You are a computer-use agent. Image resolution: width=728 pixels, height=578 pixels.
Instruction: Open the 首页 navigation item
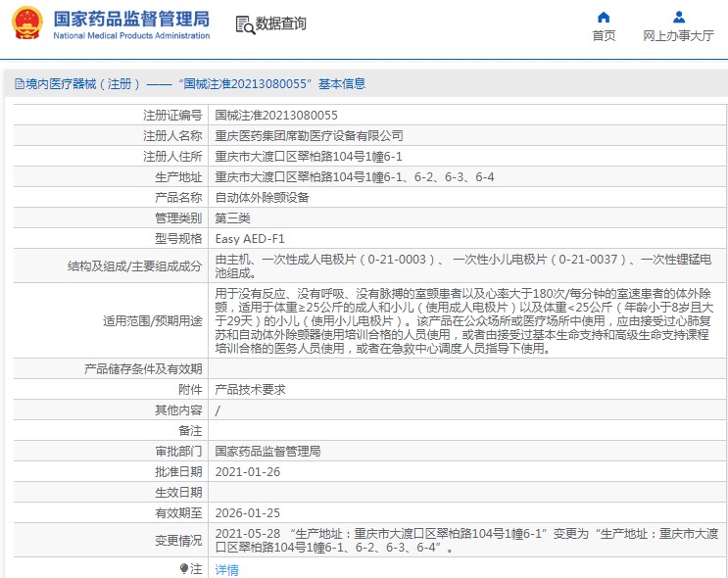604,36
